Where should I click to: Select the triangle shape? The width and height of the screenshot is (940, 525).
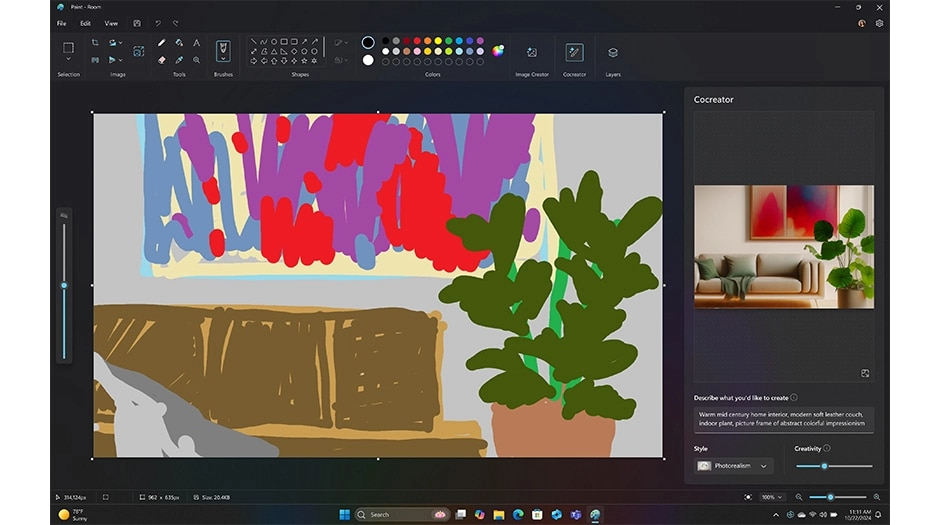coord(274,51)
